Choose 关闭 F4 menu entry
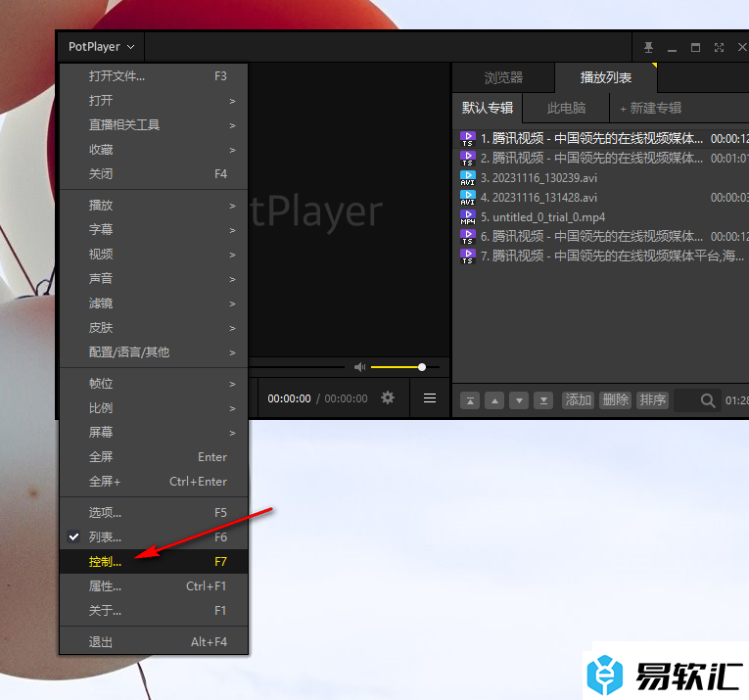Image resolution: width=749 pixels, height=700 pixels. coord(154,174)
